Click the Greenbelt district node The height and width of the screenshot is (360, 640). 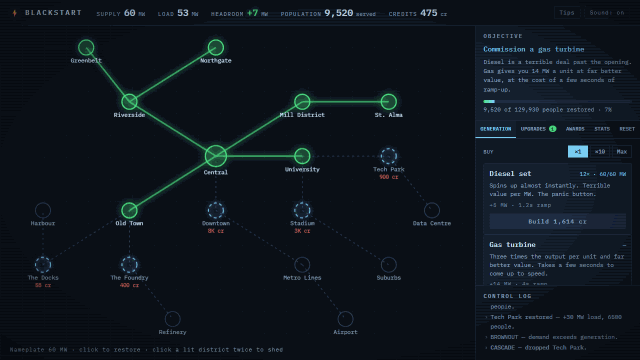click(x=86, y=48)
